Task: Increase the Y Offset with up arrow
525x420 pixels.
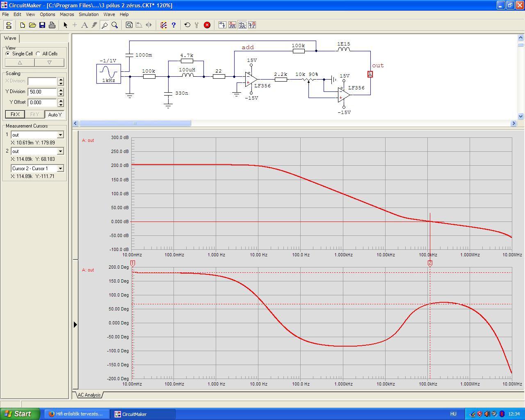Action: coord(61,100)
